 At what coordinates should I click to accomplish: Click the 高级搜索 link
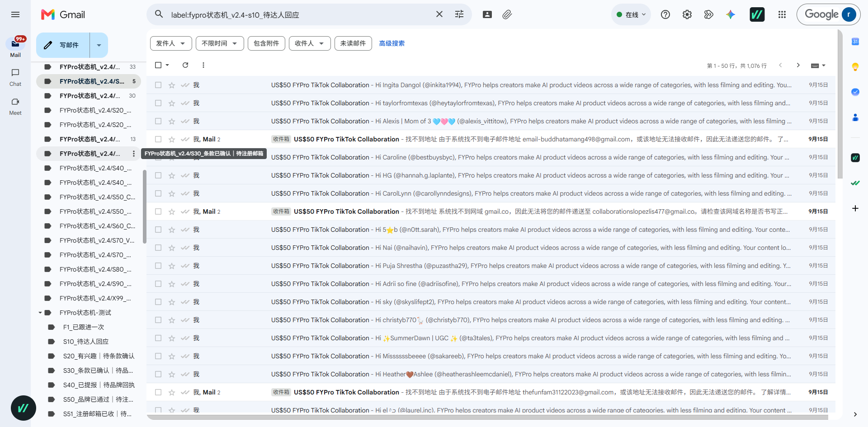coord(392,43)
